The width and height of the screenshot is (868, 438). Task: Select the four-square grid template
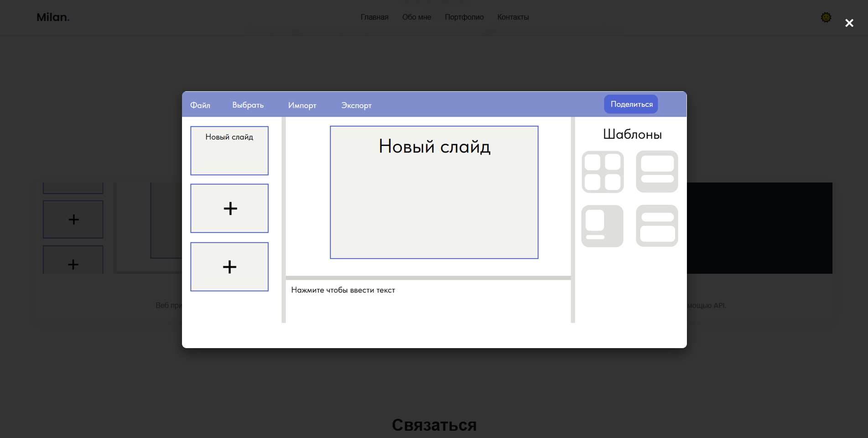tap(603, 172)
